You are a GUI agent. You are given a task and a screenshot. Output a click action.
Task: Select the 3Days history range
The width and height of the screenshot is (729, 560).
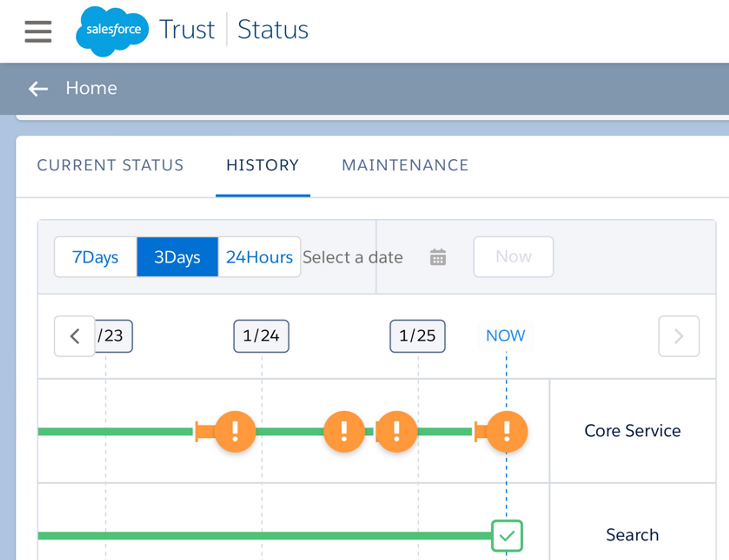point(177,257)
